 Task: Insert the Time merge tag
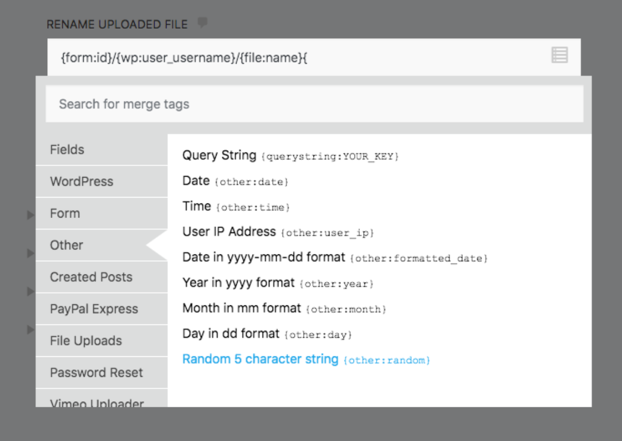pyautogui.click(x=235, y=206)
